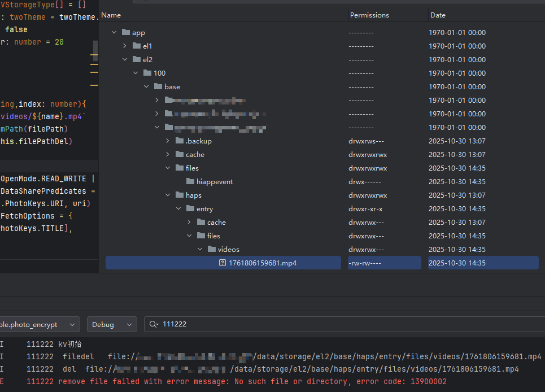Screen dimensions: 545x392
Task: Collapse the entry folder chevron
Action: 178,209
